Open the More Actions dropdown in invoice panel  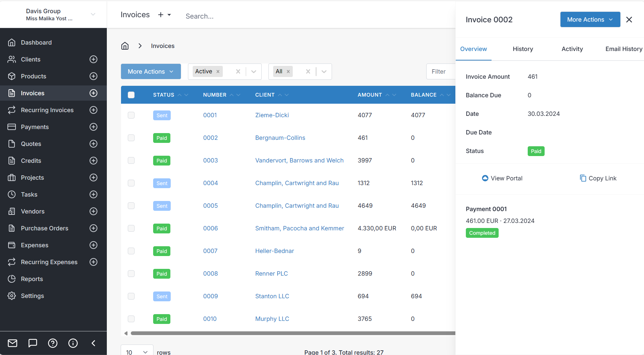tap(590, 19)
